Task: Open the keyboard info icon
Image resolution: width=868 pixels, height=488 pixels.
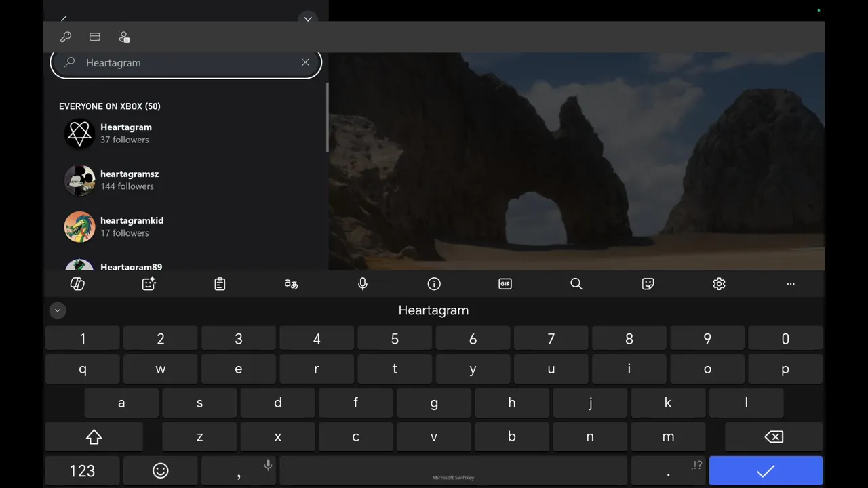Action: click(x=434, y=284)
